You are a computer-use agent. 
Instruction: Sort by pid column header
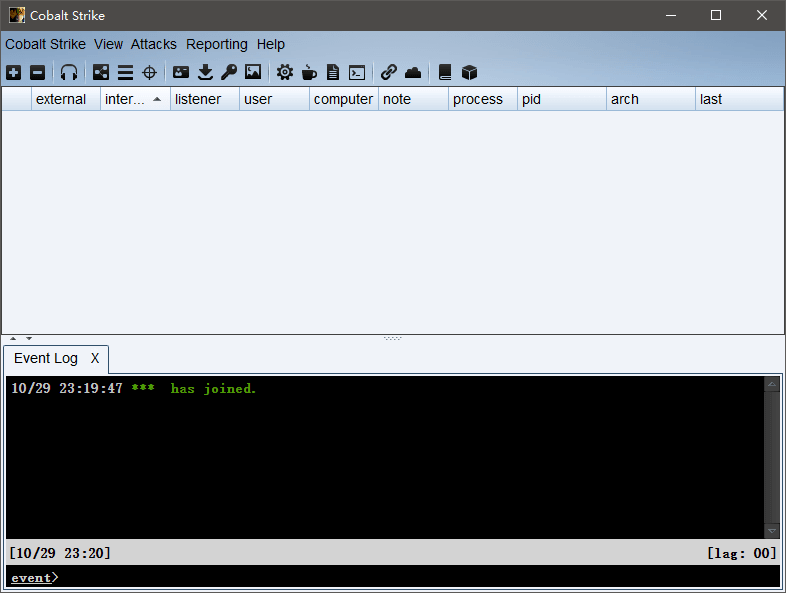click(561, 99)
